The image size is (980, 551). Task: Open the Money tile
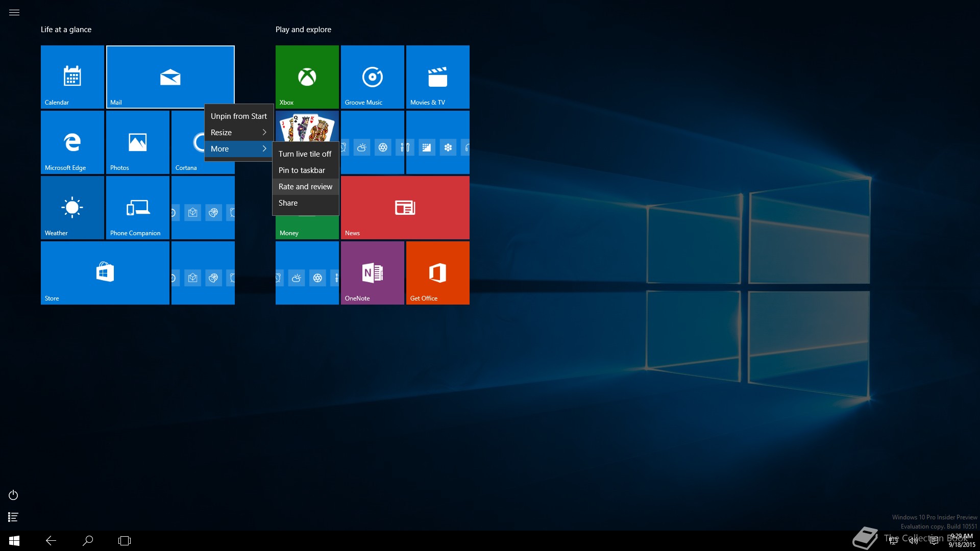(307, 228)
